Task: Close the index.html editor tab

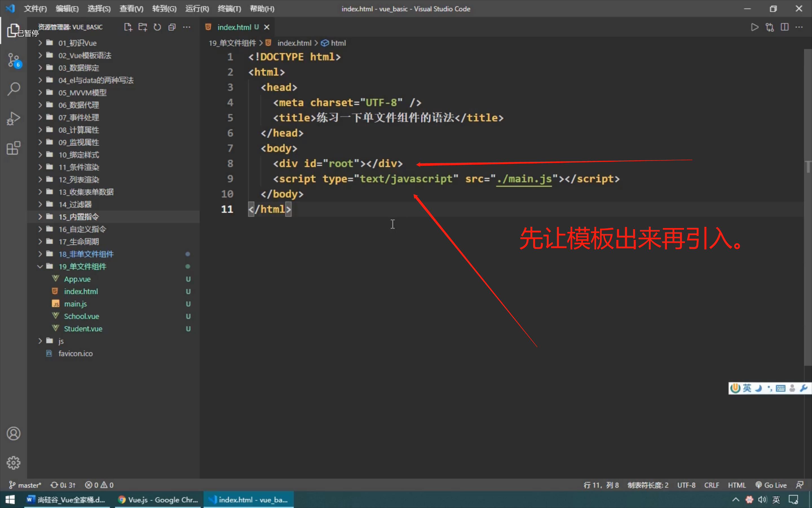Action: click(x=267, y=27)
